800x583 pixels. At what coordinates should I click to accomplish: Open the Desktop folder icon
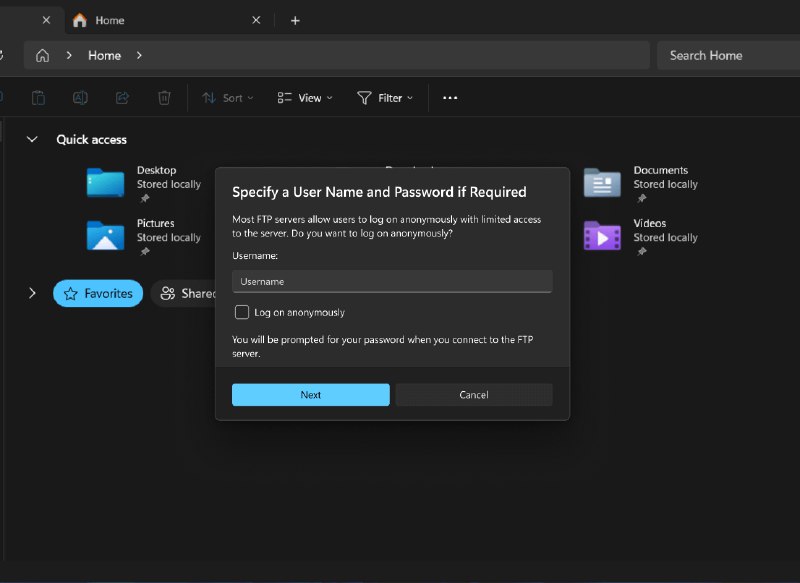tap(105, 182)
